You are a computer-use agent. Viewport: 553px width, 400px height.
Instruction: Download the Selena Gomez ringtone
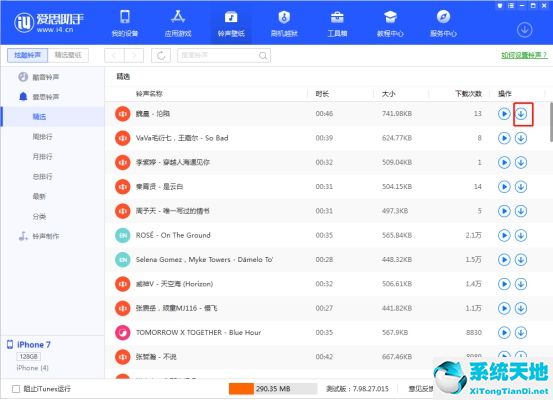[x=521, y=260]
